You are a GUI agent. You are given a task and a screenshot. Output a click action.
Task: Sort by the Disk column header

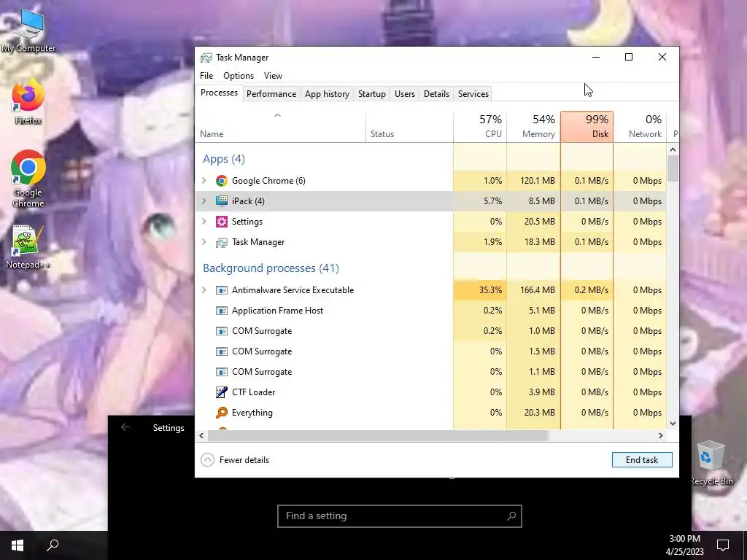pyautogui.click(x=587, y=127)
